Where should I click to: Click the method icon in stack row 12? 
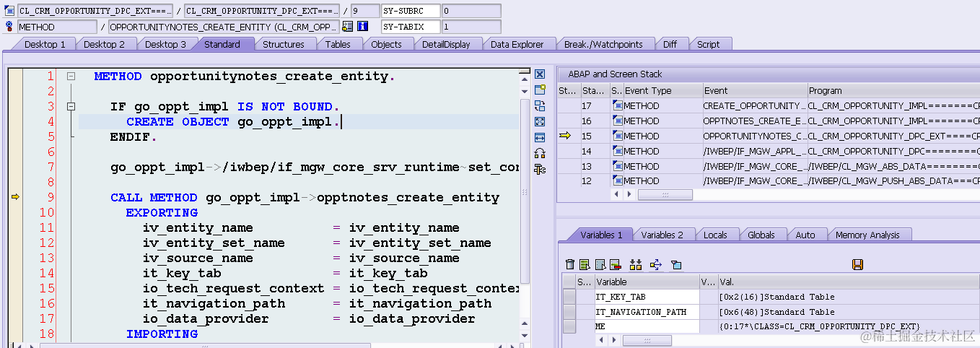pos(617,181)
